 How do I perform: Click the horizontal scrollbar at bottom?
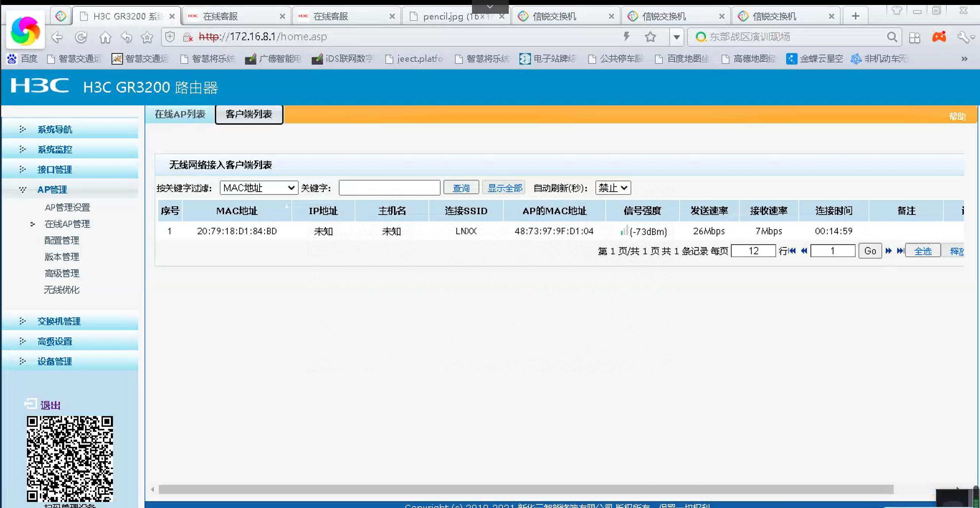pyautogui.click(x=525, y=489)
